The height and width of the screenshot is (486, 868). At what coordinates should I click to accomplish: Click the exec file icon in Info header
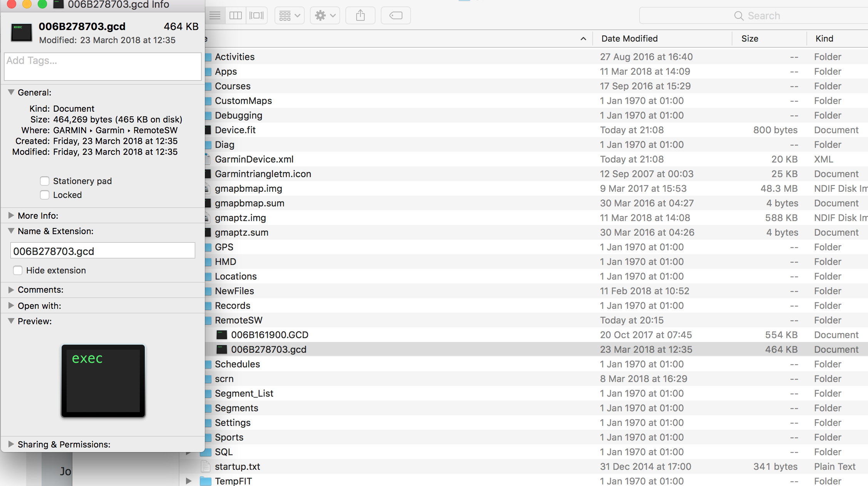tap(22, 33)
